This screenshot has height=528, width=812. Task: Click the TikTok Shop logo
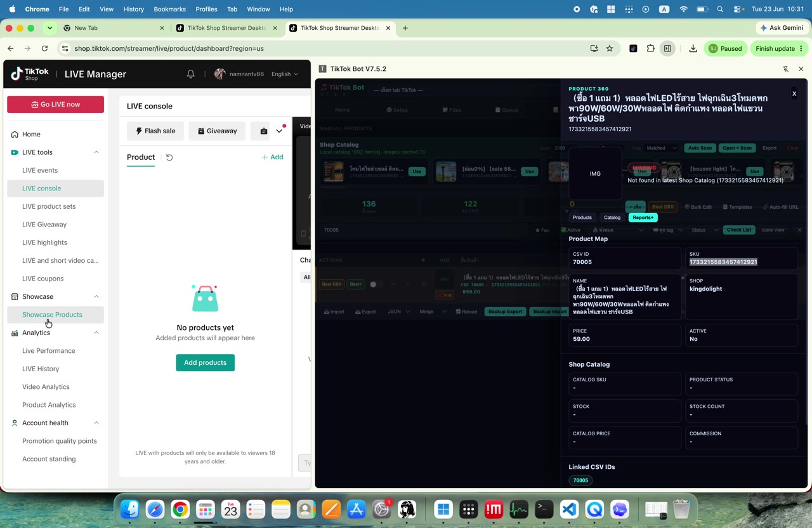[x=30, y=74]
